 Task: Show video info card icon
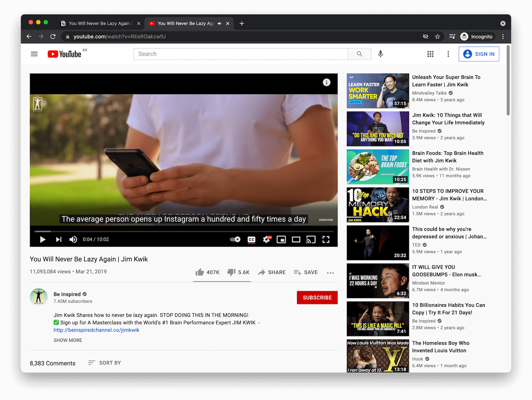pyautogui.click(x=327, y=82)
